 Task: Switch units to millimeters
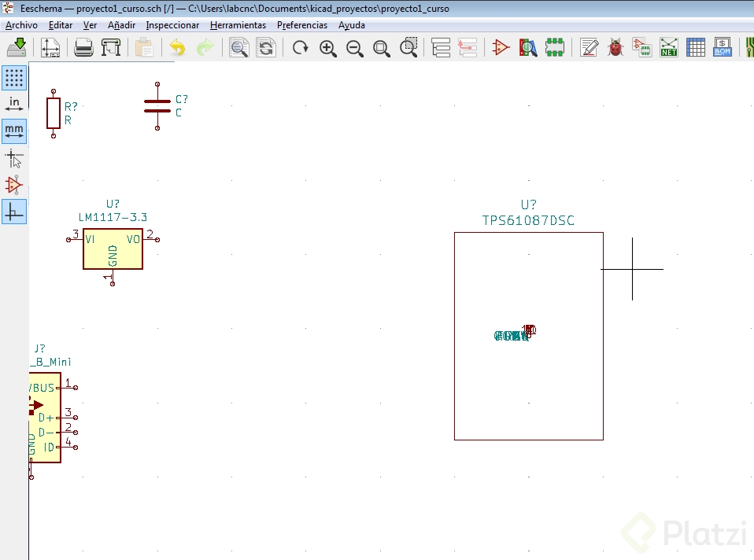tap(14, 131)
